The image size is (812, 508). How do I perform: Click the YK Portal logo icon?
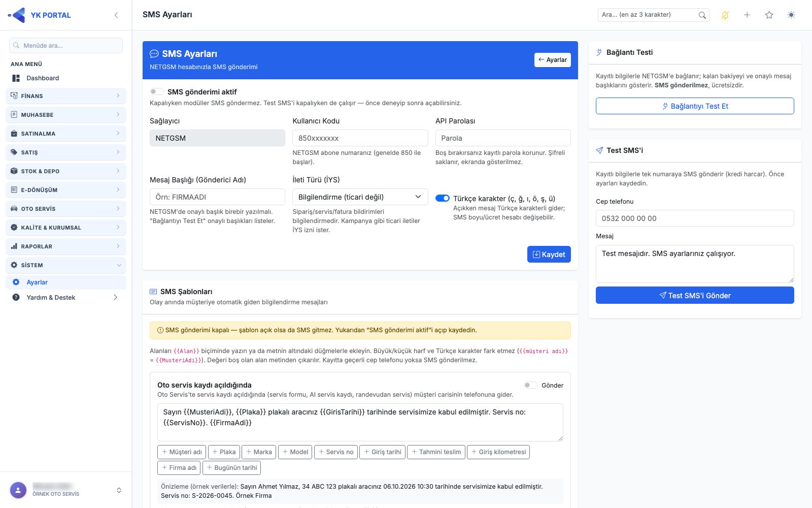(17, 15)
